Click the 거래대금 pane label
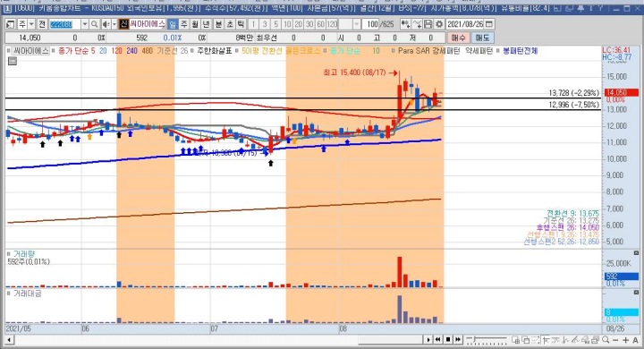The width and height of the screenshot is (644, 349). [x=27, y=294]
